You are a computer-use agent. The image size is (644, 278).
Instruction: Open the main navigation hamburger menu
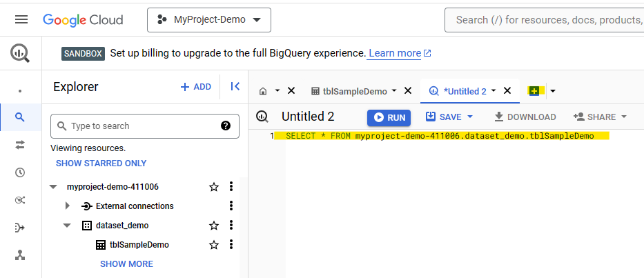click(x=21, y=20)
